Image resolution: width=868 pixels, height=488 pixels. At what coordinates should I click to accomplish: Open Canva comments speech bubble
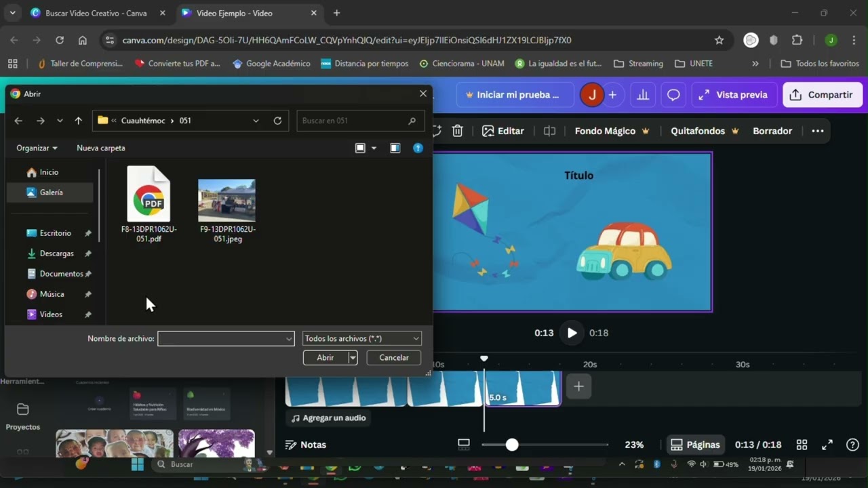pyautogui.click(x=673, y=95)
